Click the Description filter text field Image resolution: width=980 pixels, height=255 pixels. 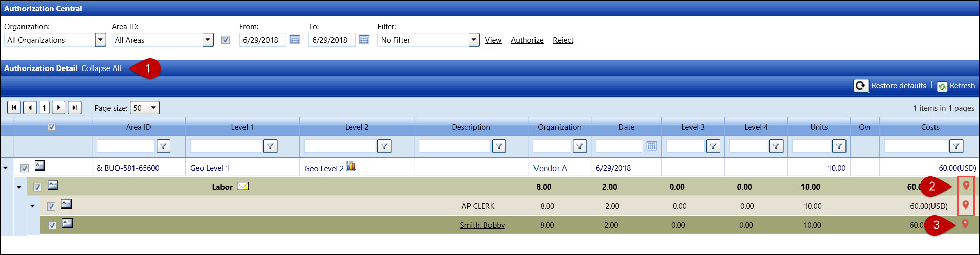[454, 146]
